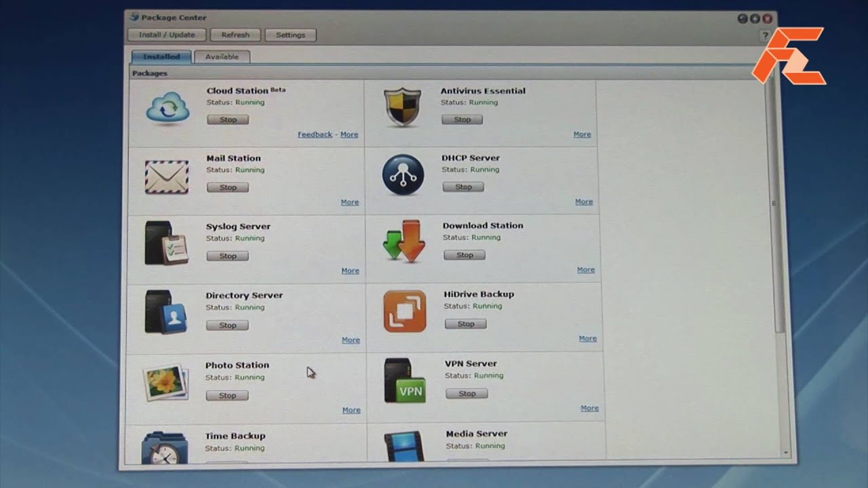Click the Download Station arrows icon
This screenshot has width=868, height=488.
coord(403,241)
